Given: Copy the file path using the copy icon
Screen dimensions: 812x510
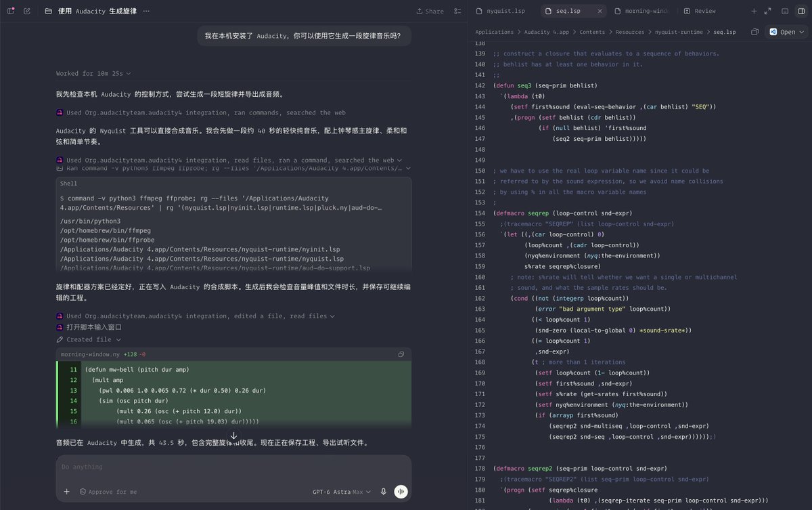Looking at the screenshot, I should (755, 32).
